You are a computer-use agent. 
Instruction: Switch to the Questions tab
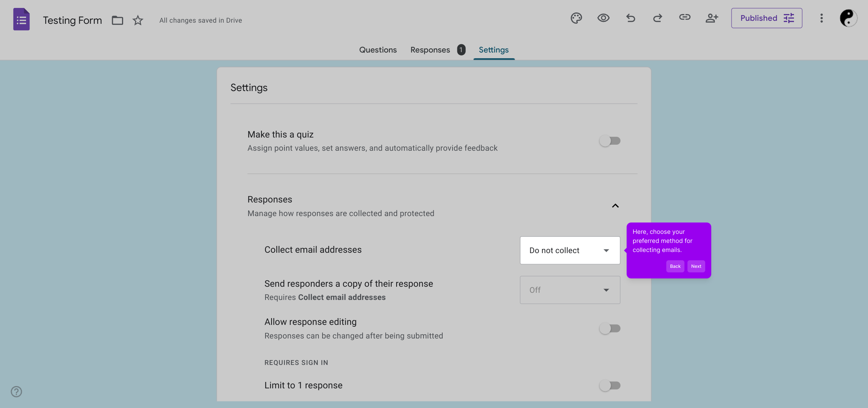click(x=378, y=50)
